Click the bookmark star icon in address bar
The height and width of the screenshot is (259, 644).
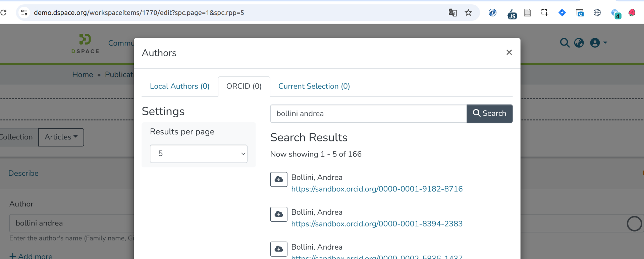468,13
